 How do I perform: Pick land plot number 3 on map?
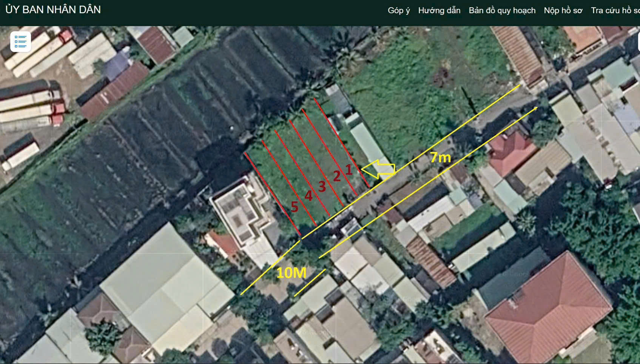tap(322, 186)
